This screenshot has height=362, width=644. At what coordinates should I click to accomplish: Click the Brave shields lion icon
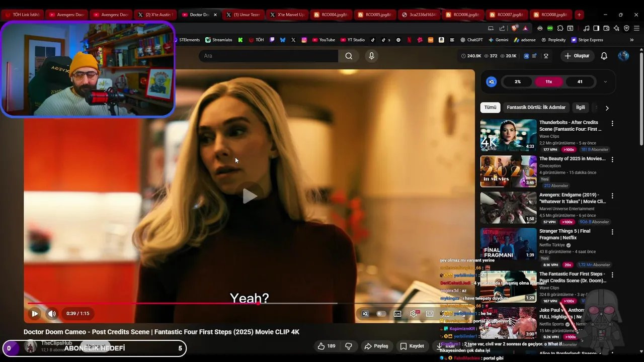(514, 28)
